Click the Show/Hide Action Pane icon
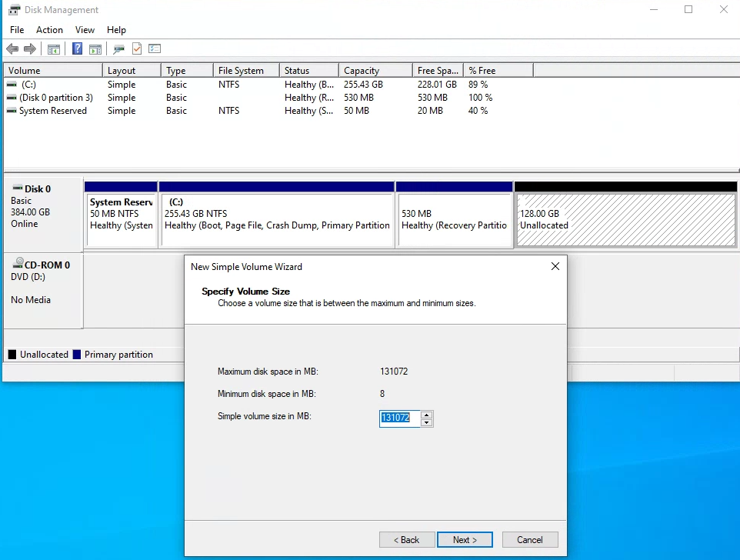This screenshot has height=560, width=740. pos(95,49)
